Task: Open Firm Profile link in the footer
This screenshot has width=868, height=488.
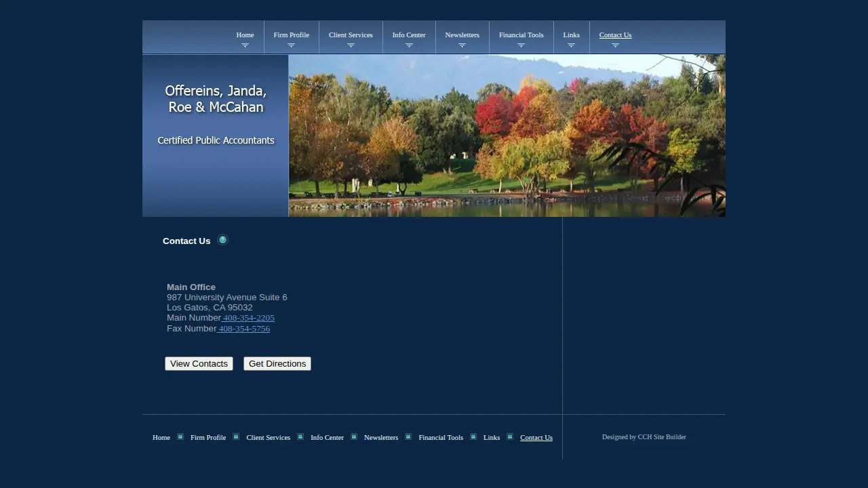Action: coord(208,437)
